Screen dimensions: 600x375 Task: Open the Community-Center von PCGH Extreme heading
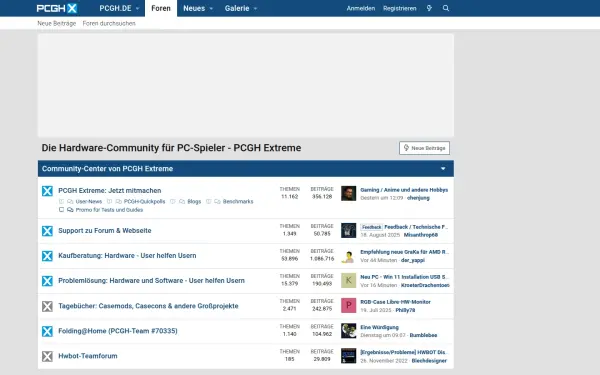pos(108,169)
